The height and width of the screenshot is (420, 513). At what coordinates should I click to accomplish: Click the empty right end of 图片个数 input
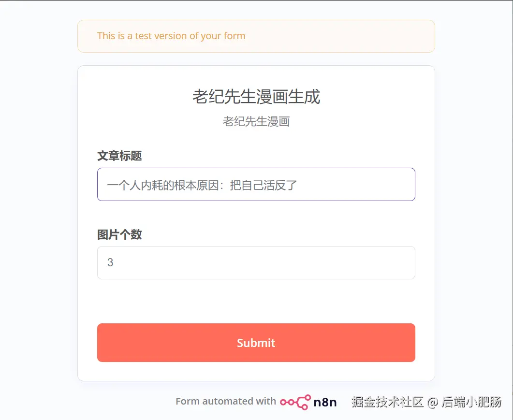pyautogui.click(x=377, y=263)
